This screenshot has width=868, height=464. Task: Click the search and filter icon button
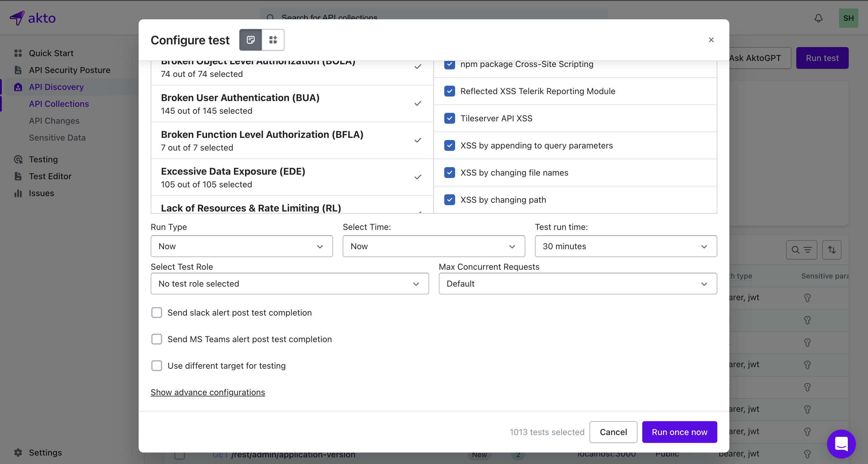(801, 250)
